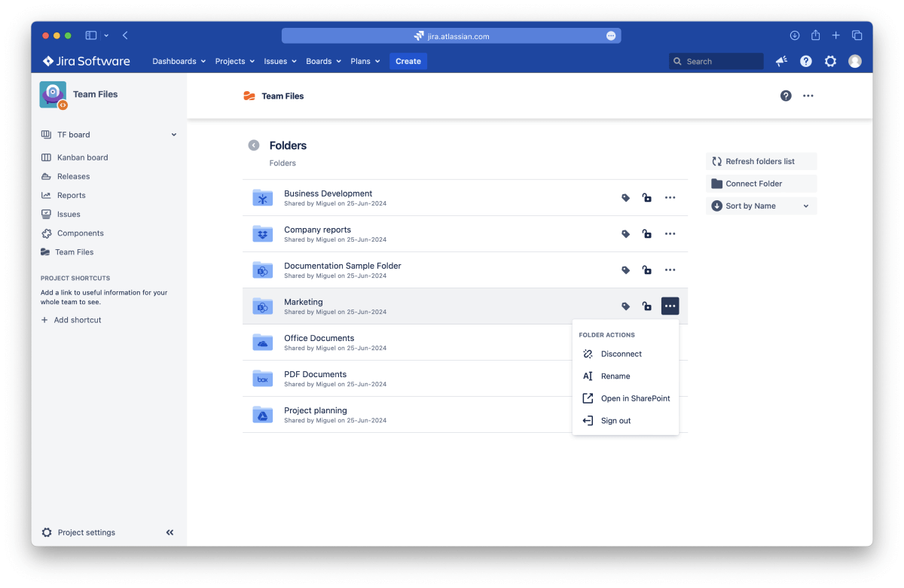904x588 pixels.
Task: Open more actions for Company reports folder
Action: tap(670, 234)
